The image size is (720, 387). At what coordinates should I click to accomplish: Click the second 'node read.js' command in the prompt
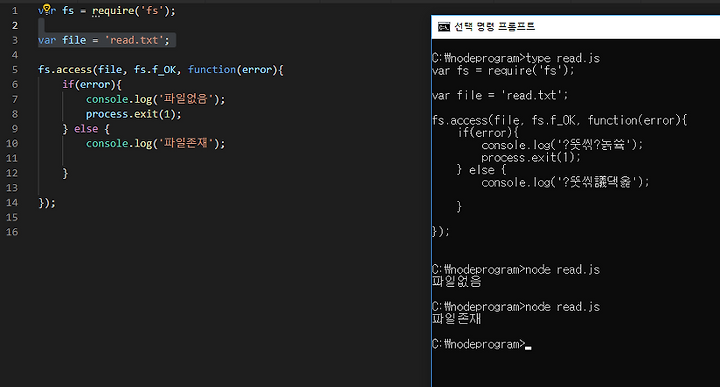pos(562,307)
